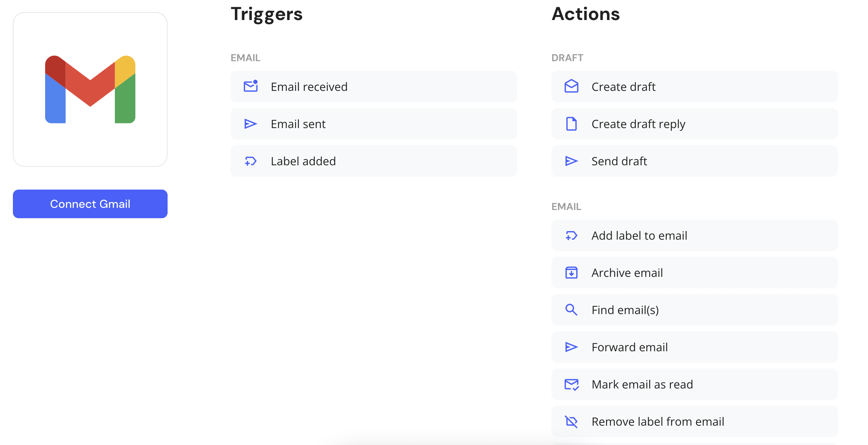Click the Label added tag icon
Image resolution: width=868 pixels, height=445 pixels.
[x=251, y=161]
